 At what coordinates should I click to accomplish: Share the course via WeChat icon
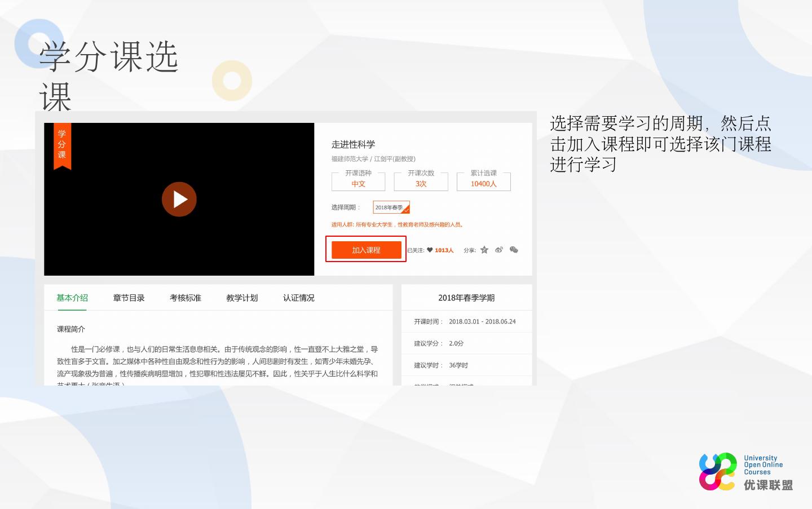(514, 250)
